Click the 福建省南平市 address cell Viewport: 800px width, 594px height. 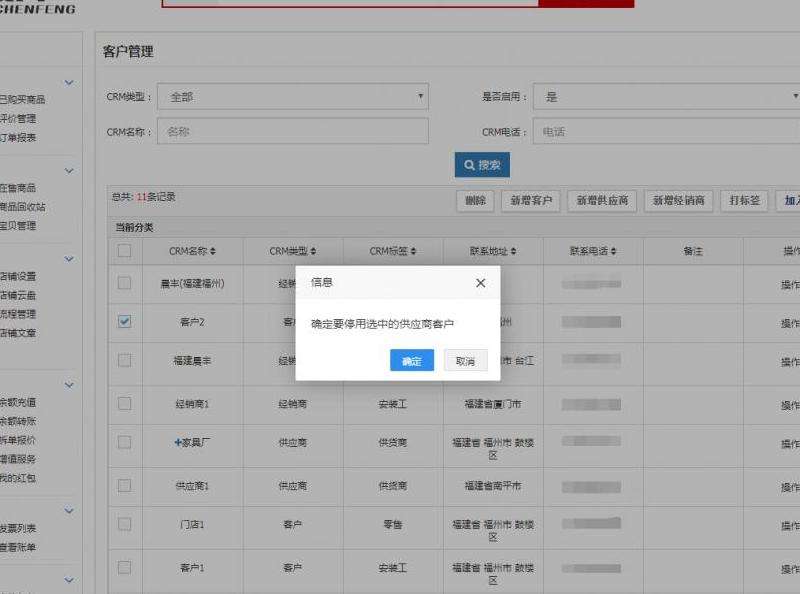coord(493,486)
